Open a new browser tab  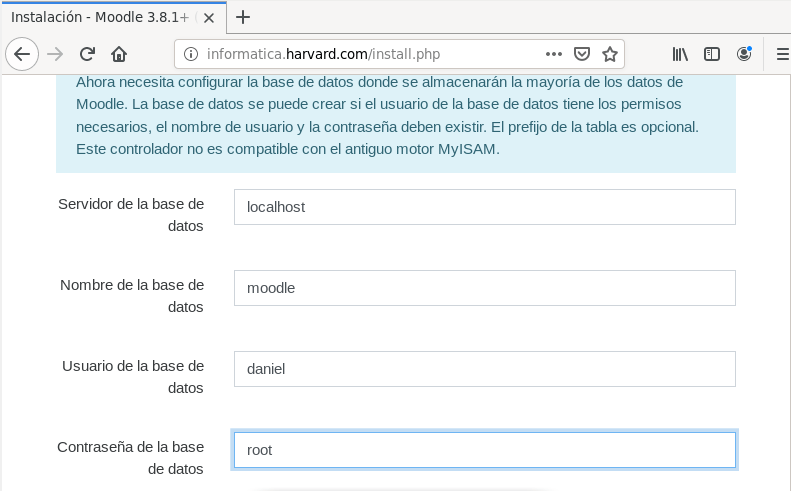[242, 17]
